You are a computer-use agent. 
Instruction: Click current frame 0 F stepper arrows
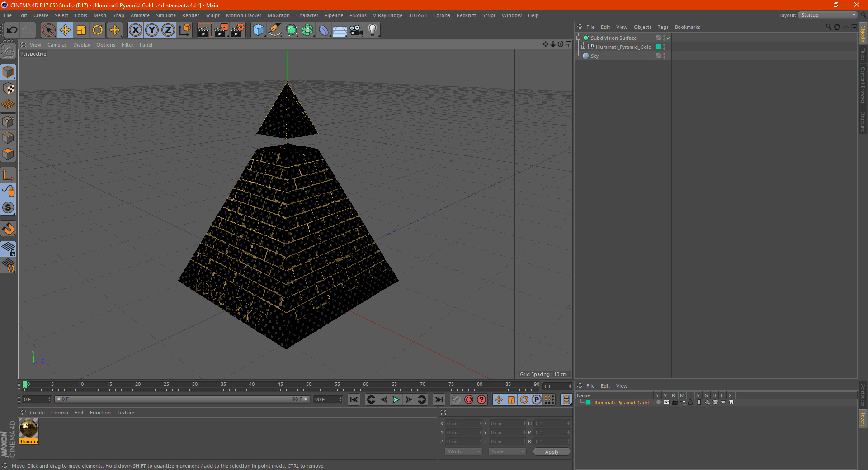(570, 386)
